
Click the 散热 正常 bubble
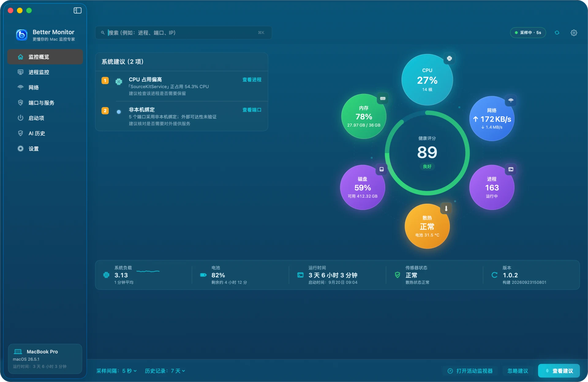(x=427, y=226)
